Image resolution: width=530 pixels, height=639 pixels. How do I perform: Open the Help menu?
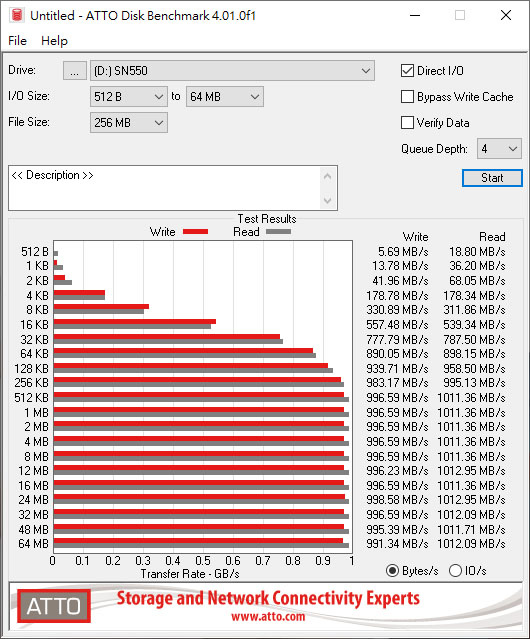tap(54, 41)
